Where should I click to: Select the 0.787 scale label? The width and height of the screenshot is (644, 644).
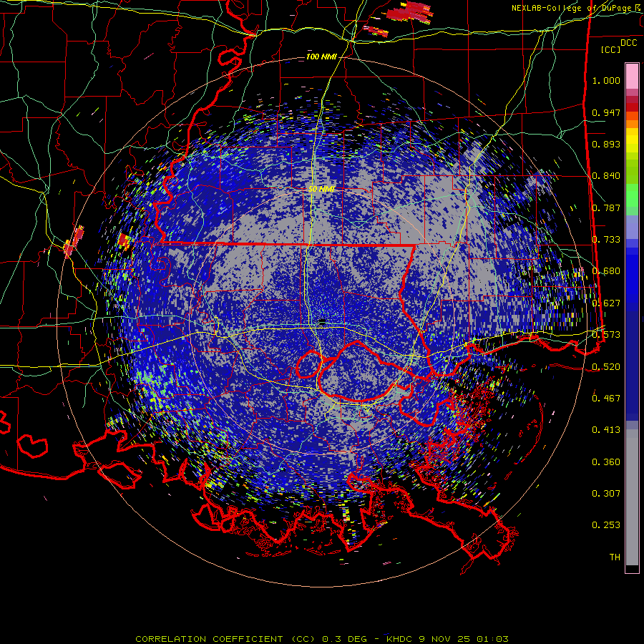click(x=606, y=208)
